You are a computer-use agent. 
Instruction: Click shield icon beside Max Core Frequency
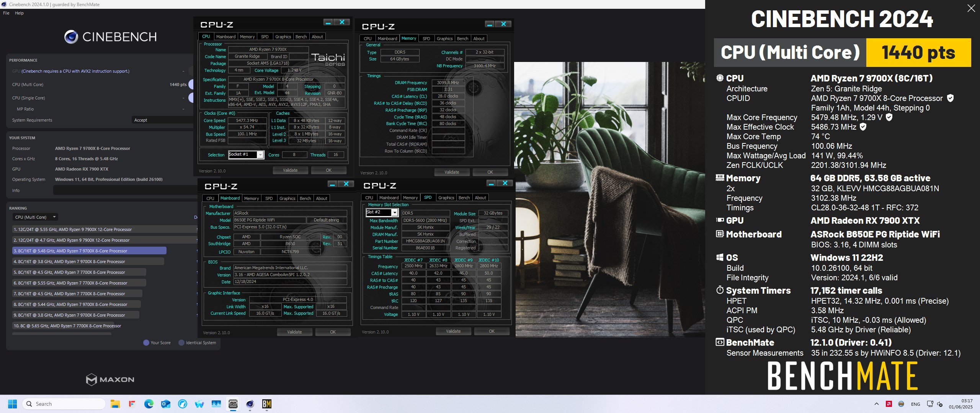point(889,117)
